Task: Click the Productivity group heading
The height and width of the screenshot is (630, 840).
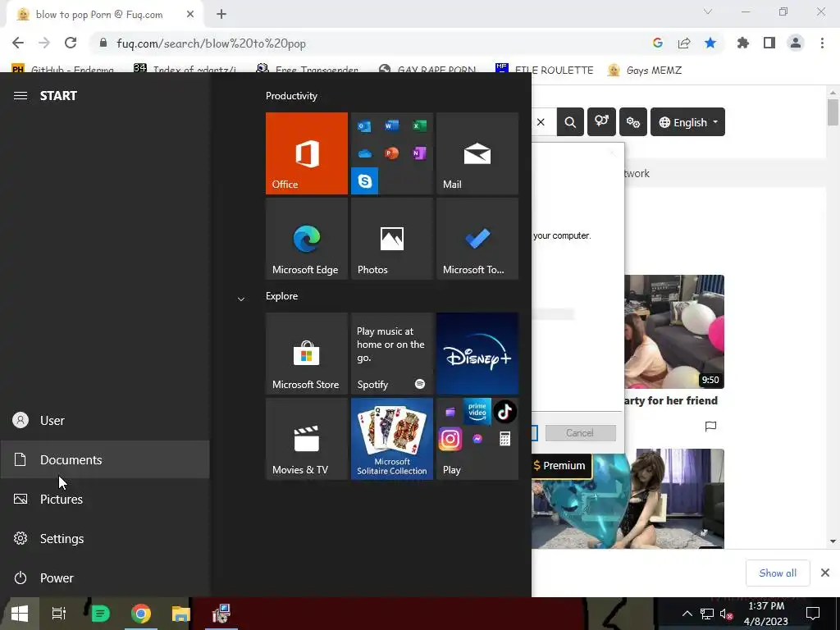Action: (291, 96)
